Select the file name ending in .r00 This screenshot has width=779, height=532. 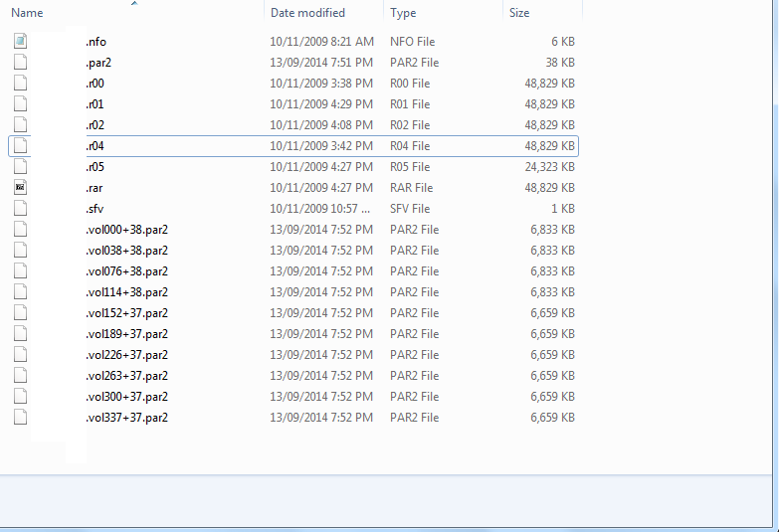[x=95, y=84]
